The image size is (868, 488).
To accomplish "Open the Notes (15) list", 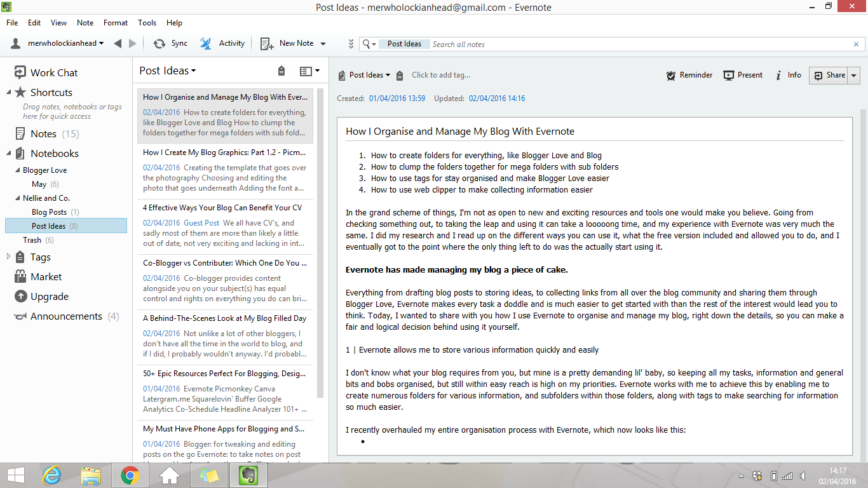I will pyautogui.click(x=46, y=133).
